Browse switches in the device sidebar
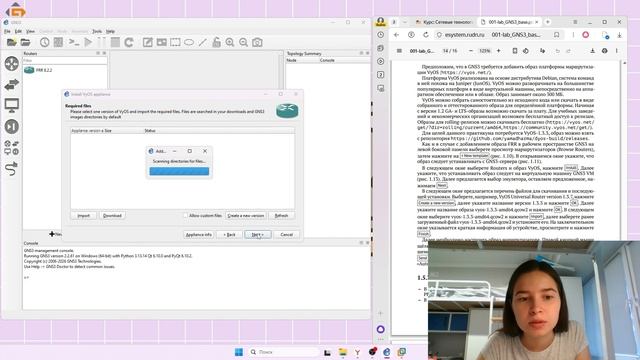This screenshot has width=640, height=360. pyautogui.click(x=11, y=85)
